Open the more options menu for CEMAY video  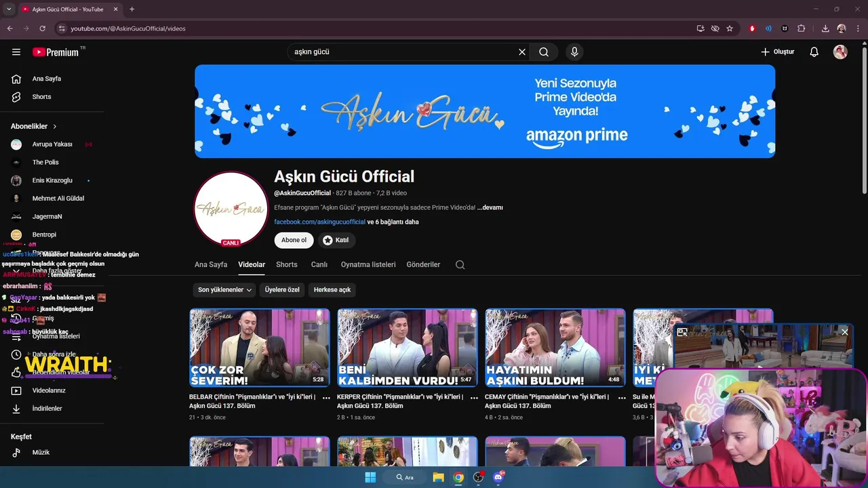click(x=622, y=398)
